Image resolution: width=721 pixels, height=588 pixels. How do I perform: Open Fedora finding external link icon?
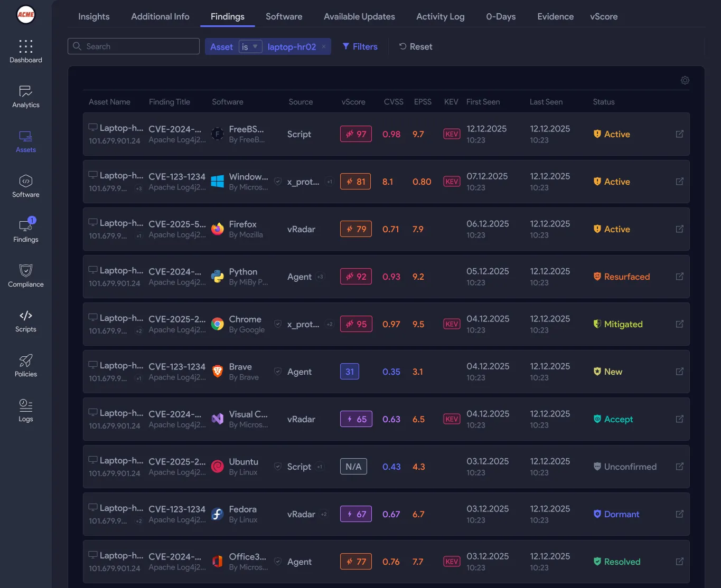click(680, 514)
